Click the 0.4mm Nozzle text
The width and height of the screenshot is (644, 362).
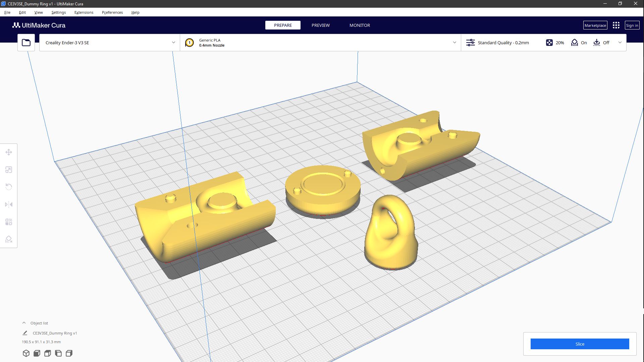coord(212,45)
